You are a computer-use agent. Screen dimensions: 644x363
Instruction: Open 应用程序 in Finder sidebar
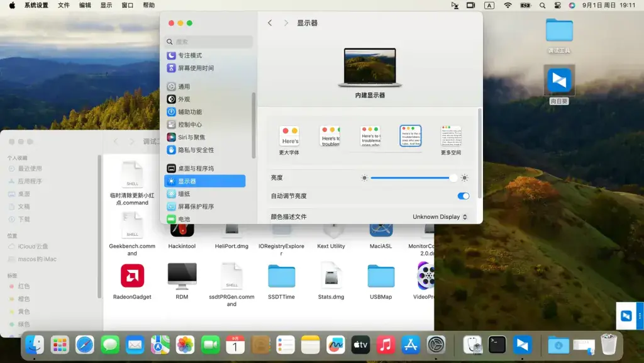pyautogui.click(x=25, y=181)
